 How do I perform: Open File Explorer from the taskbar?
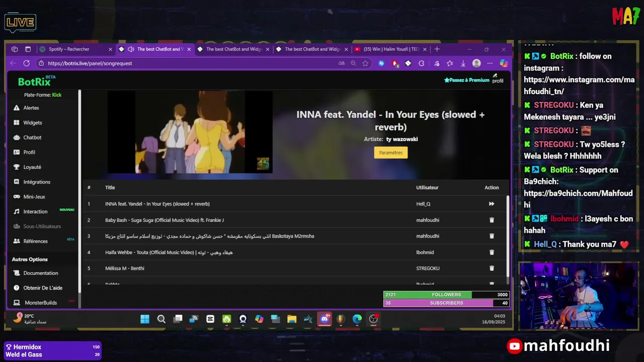pyautogui.click(x=292, y=319)
